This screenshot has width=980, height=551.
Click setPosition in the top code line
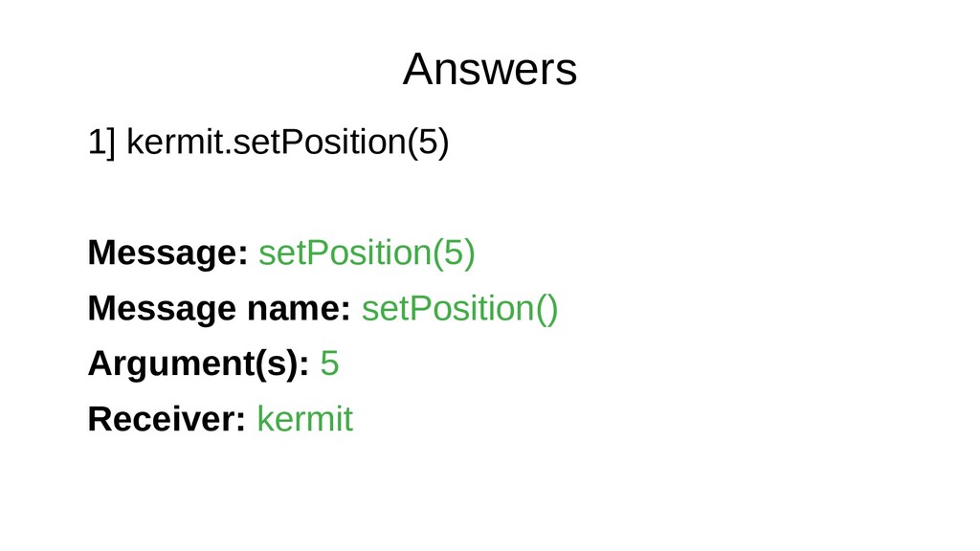[320, 143]
